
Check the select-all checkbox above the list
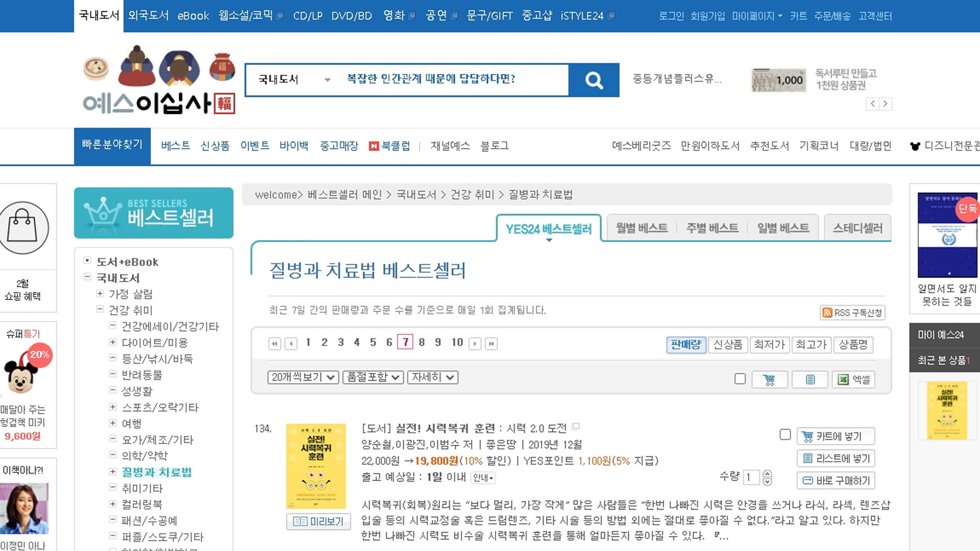740,379
